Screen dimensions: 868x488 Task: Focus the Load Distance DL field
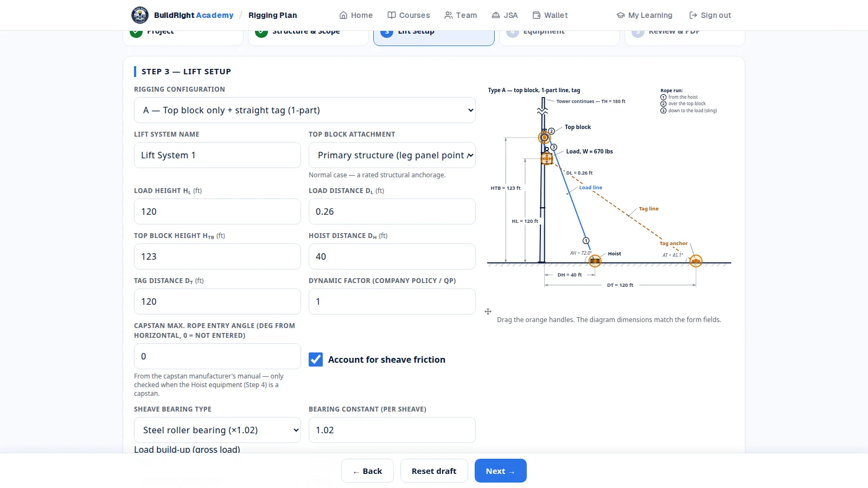tap(392, 211)
